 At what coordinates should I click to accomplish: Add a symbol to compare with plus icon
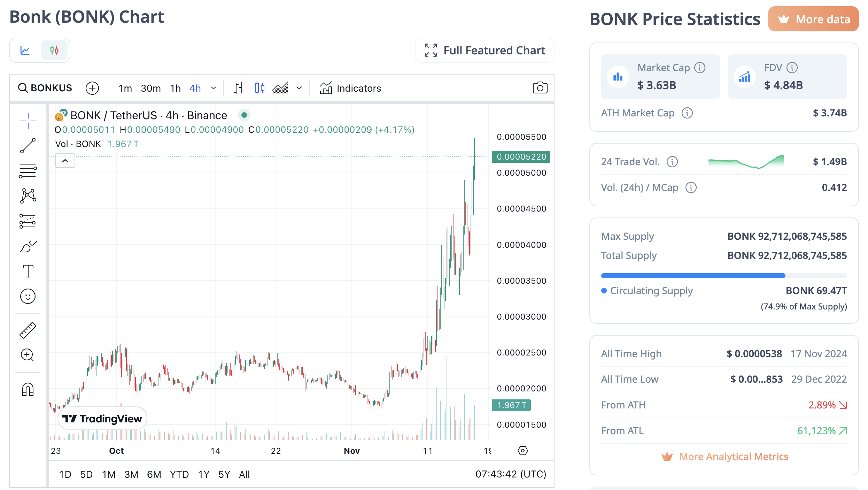point(92,88)
